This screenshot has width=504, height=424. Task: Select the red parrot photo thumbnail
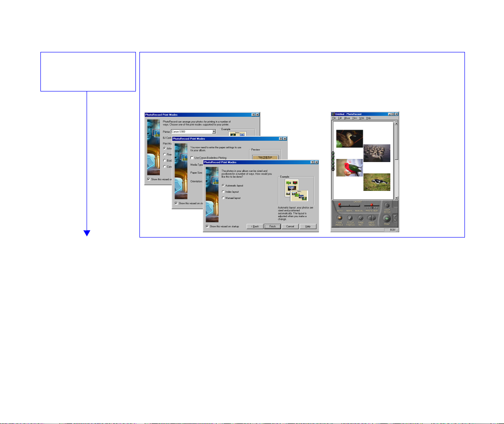coord(349,168)
